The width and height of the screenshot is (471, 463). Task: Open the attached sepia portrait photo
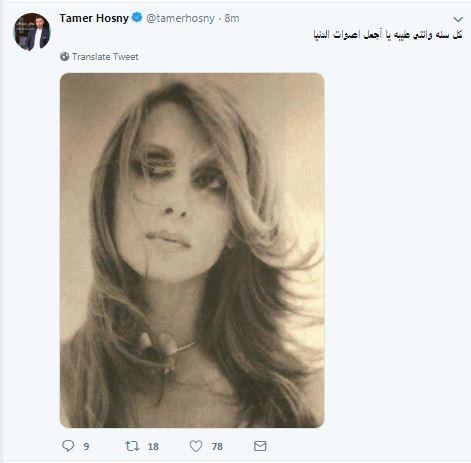(192, 250)
